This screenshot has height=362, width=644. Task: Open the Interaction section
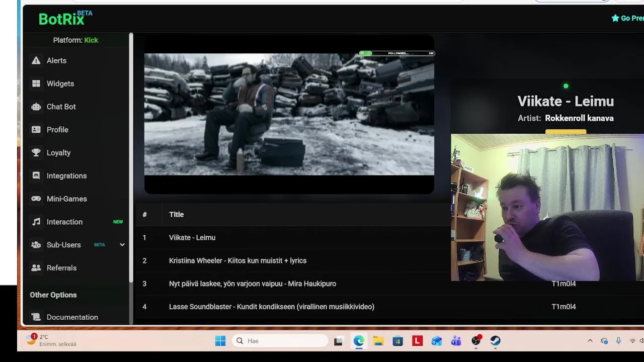[64, 222]
